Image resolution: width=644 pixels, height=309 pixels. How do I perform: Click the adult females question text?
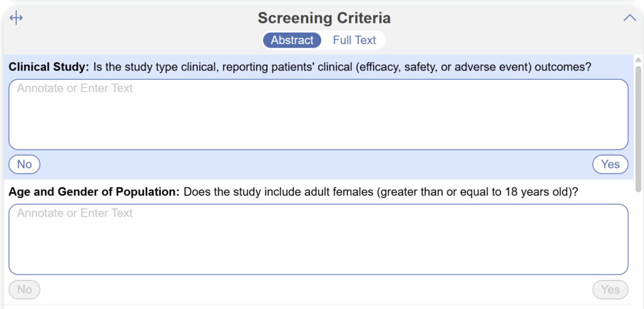pos(380,192)
